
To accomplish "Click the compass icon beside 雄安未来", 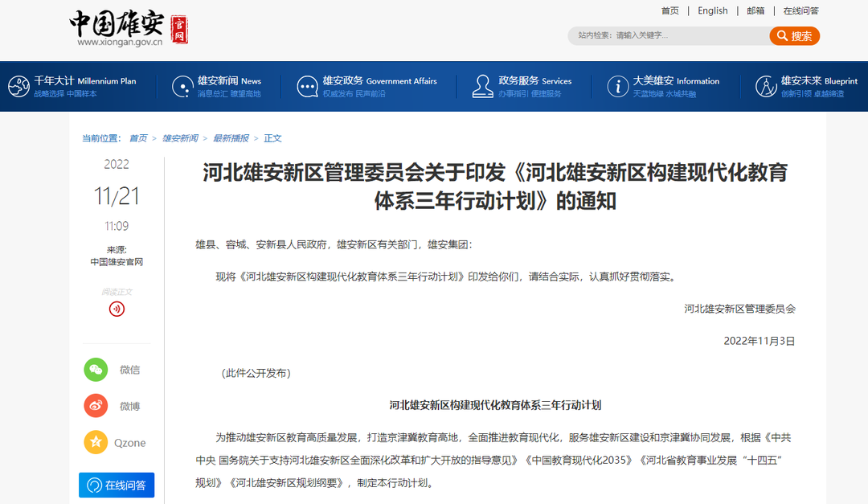I will pyautogui.click(x=764, y=85).
